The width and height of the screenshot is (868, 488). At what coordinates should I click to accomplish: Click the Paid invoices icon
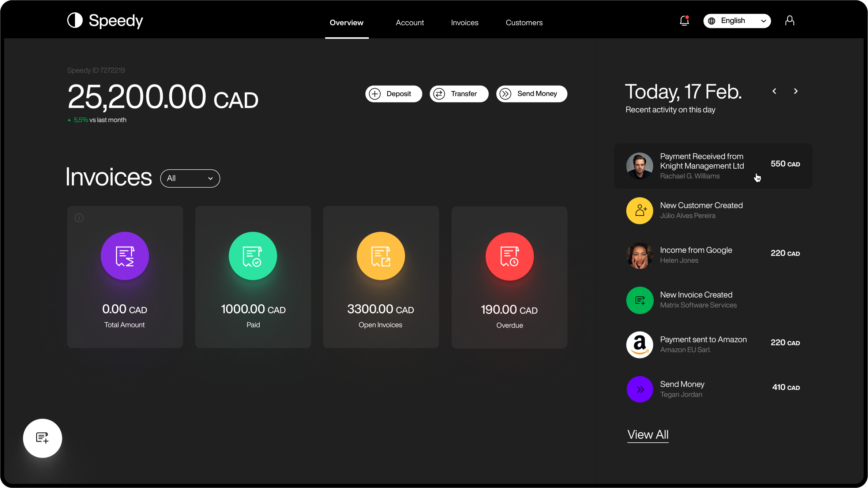tap(253, 256)
